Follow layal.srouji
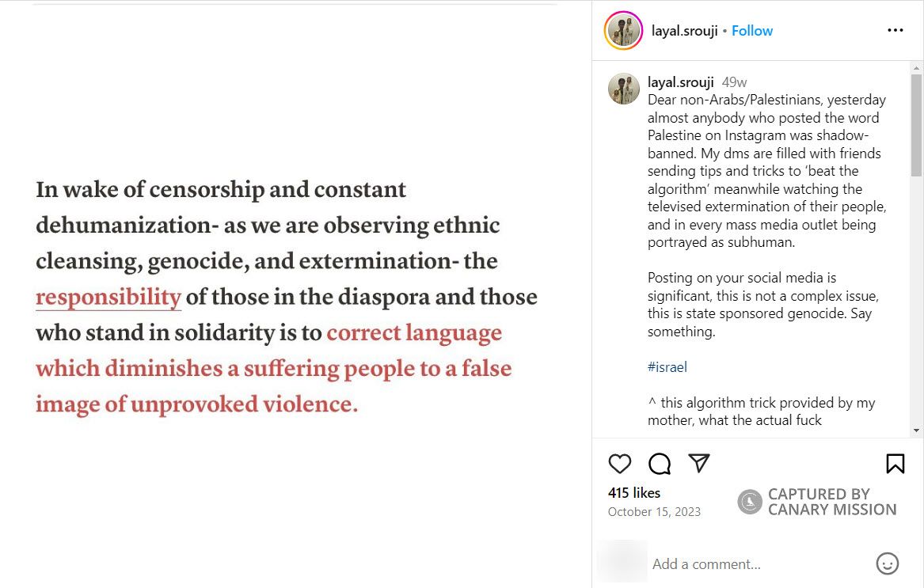This screenshot has width=924, height=588. (752, 31)
